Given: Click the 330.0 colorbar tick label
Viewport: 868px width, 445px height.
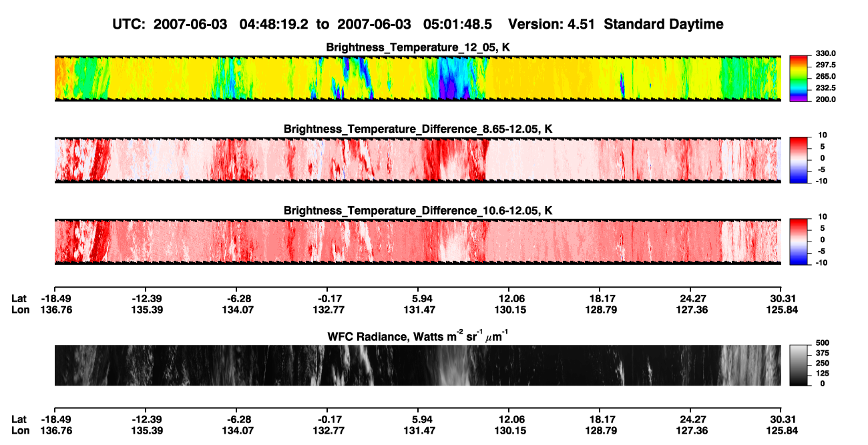Looking at the screenshot, I should click(x=825, y=53).
